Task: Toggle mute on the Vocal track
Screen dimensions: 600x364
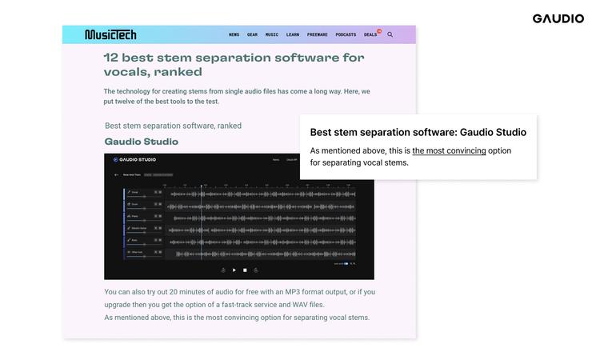Action: coord(154,193)
